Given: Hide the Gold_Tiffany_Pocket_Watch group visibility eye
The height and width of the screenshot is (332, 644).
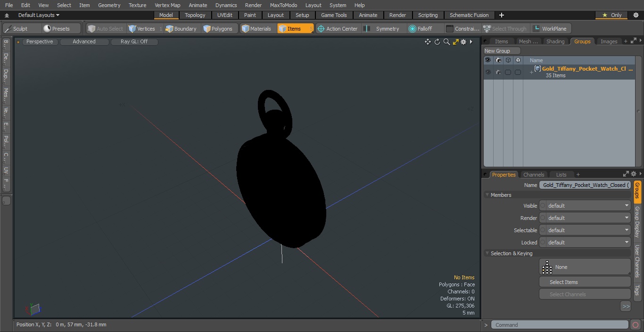Looking at the screenshot, I should 488,72.
